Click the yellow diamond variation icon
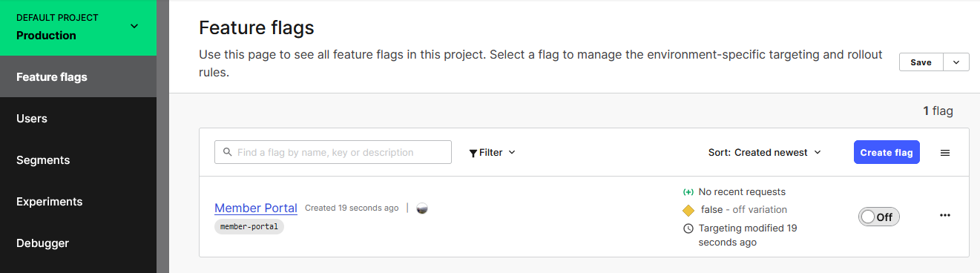The width and height of the screenshot is (980, 273). [x=688, y=210]
